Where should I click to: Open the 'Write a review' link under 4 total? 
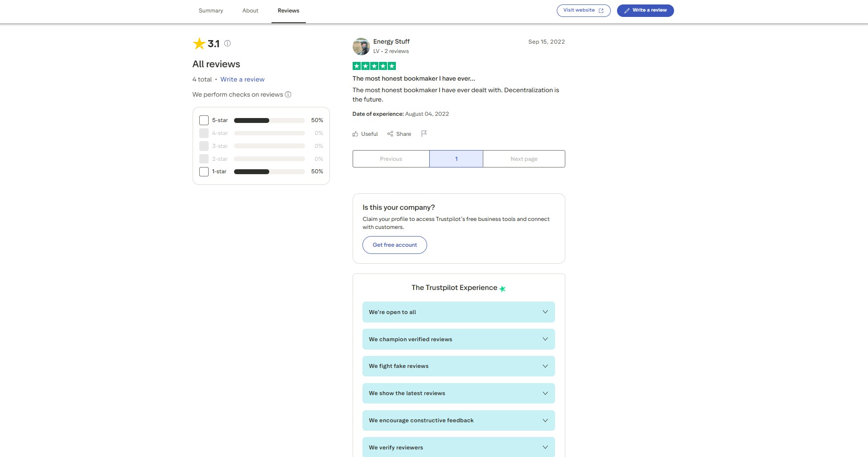pos(243,79)
